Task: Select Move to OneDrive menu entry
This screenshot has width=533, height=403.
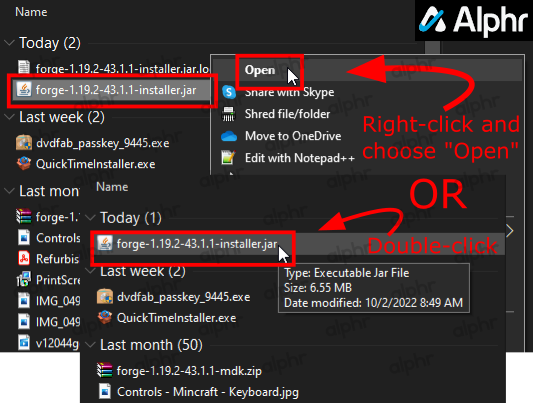Action: [293, 136]
